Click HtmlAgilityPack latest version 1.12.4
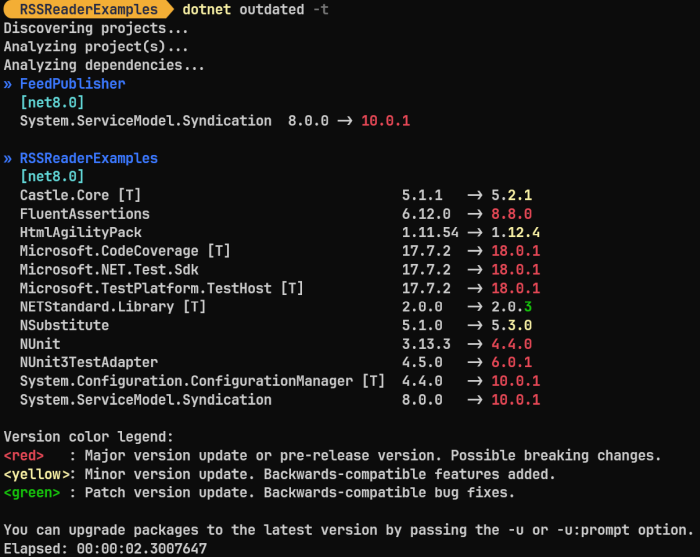Image resolution: width=700 pixels, height=557 pixels. pyautogui.click(x=516, y=233)
